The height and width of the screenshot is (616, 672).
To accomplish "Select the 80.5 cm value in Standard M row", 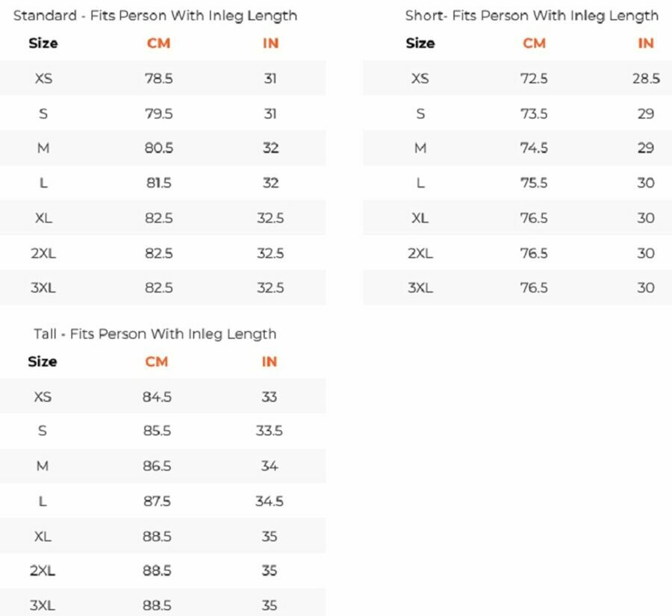I will click(x=158, y=148).
